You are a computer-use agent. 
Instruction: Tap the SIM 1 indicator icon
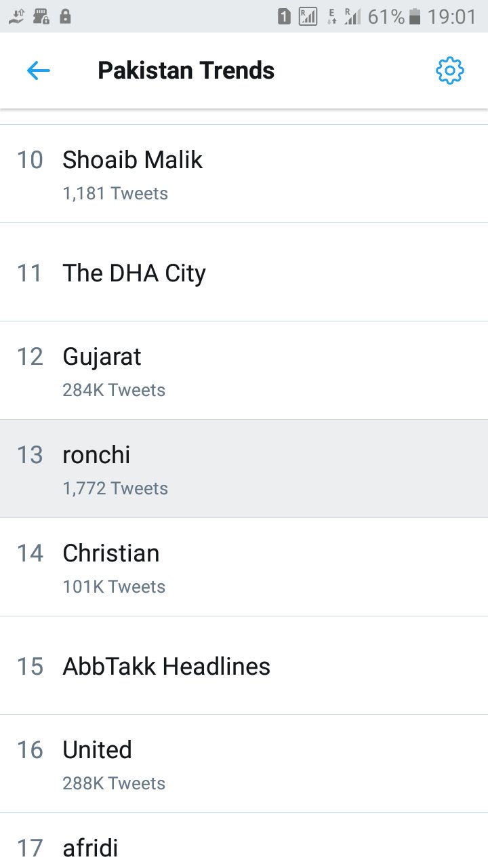click(x=284, y=16)
